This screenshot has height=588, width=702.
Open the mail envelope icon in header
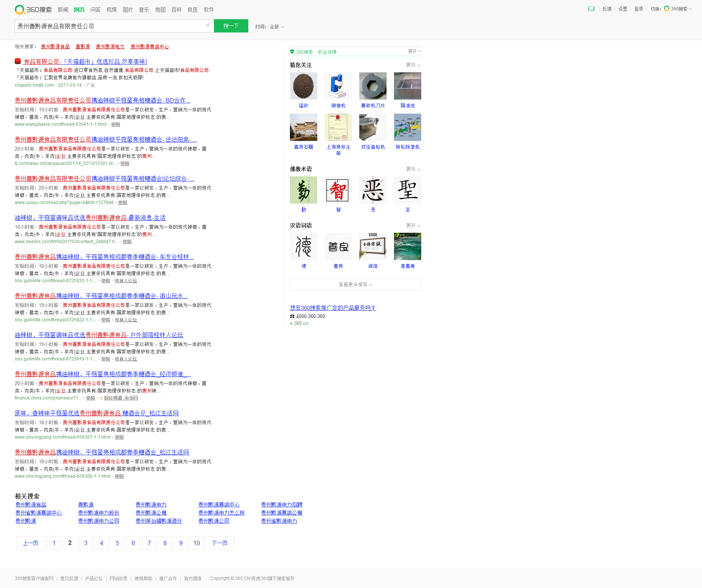pyautogui.click(x=591, y=9)
